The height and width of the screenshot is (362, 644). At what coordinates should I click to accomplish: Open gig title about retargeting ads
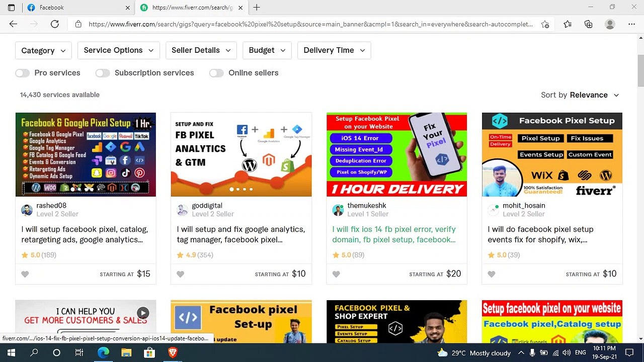pos(85,234)
